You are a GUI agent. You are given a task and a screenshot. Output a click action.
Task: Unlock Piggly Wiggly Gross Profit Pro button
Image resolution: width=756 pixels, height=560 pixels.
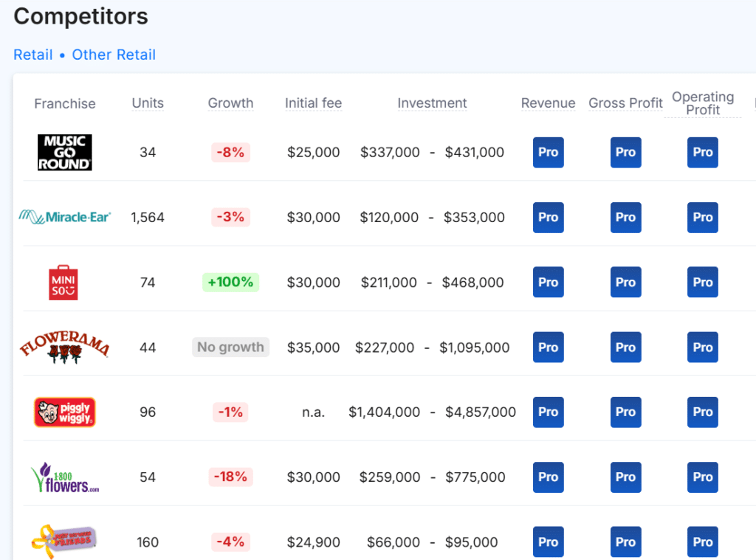click(626, 412)
